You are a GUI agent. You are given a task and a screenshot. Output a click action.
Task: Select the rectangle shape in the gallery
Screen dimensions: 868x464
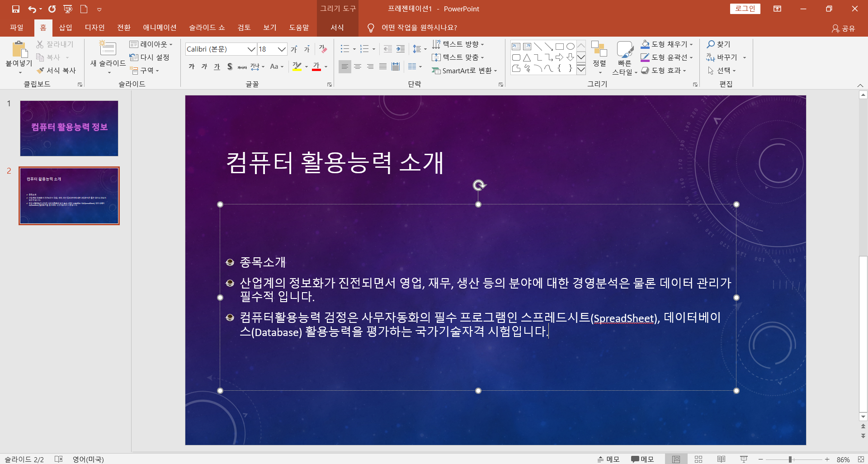(559, 46)
